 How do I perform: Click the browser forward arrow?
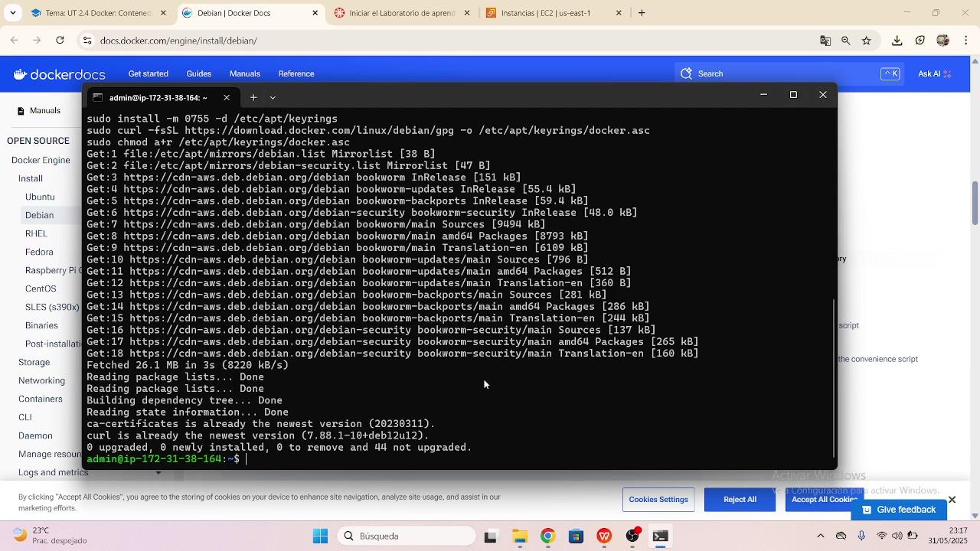37,41
